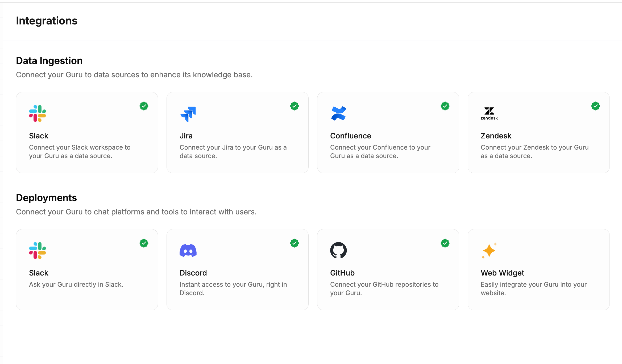
Task: Click the Slack logo under Deployments
Action: pos(38,251)
